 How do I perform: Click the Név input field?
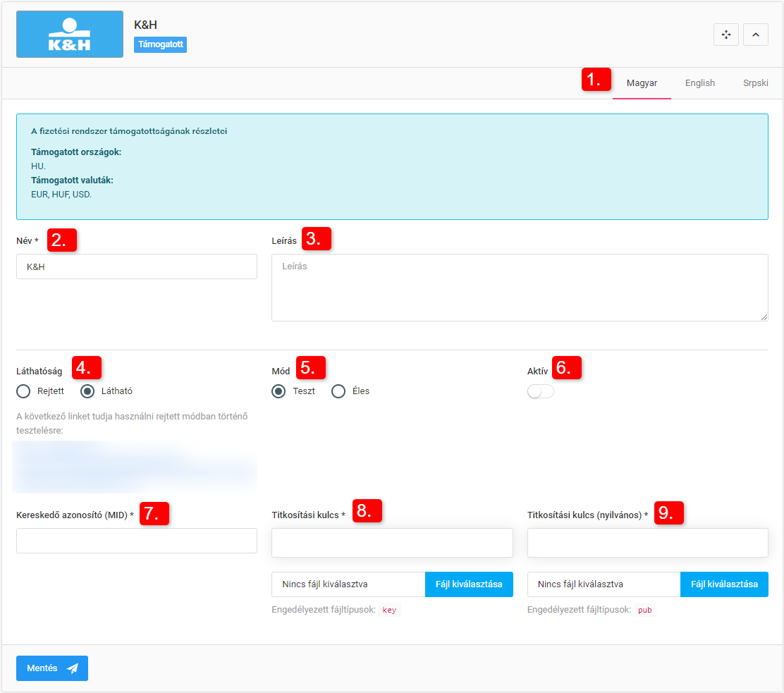(137, 267)
